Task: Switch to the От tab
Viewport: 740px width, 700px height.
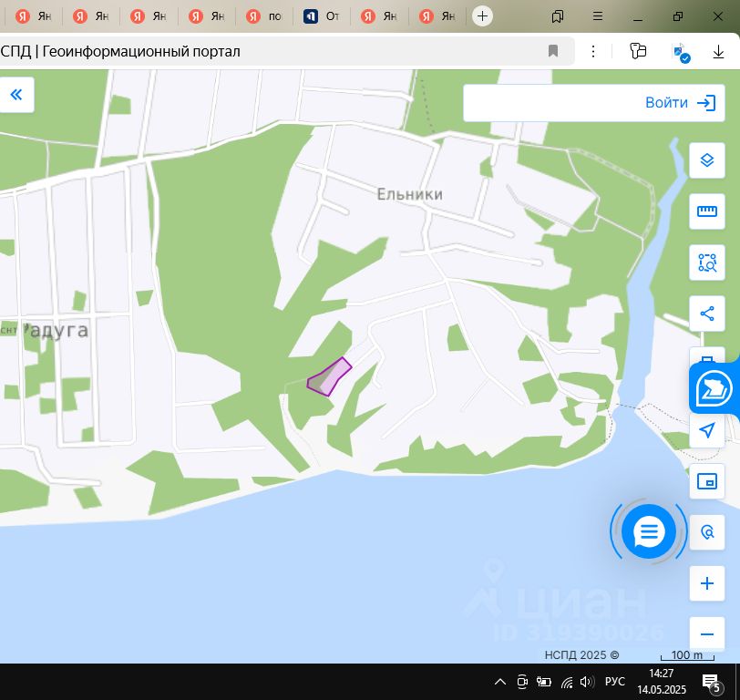Action: point(322,16)
